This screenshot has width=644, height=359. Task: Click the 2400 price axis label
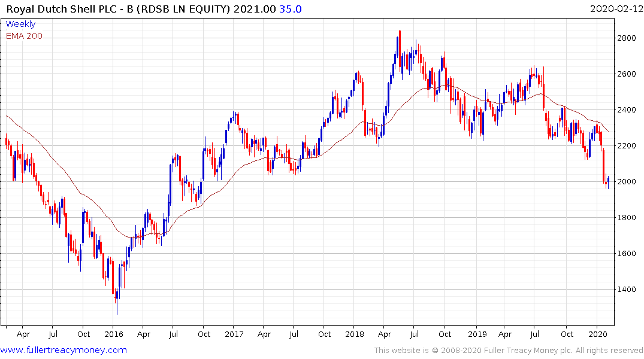[627, 110]
